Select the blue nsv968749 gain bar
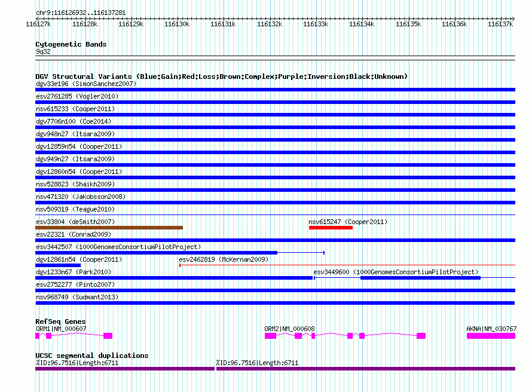532x392 pixels. (x=275, y=303)
